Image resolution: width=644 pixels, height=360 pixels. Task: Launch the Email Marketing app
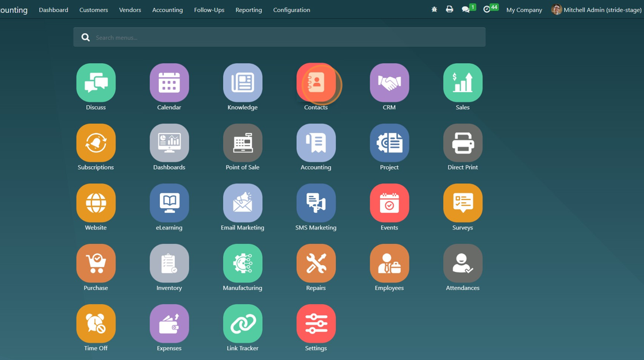click(242, 203)
